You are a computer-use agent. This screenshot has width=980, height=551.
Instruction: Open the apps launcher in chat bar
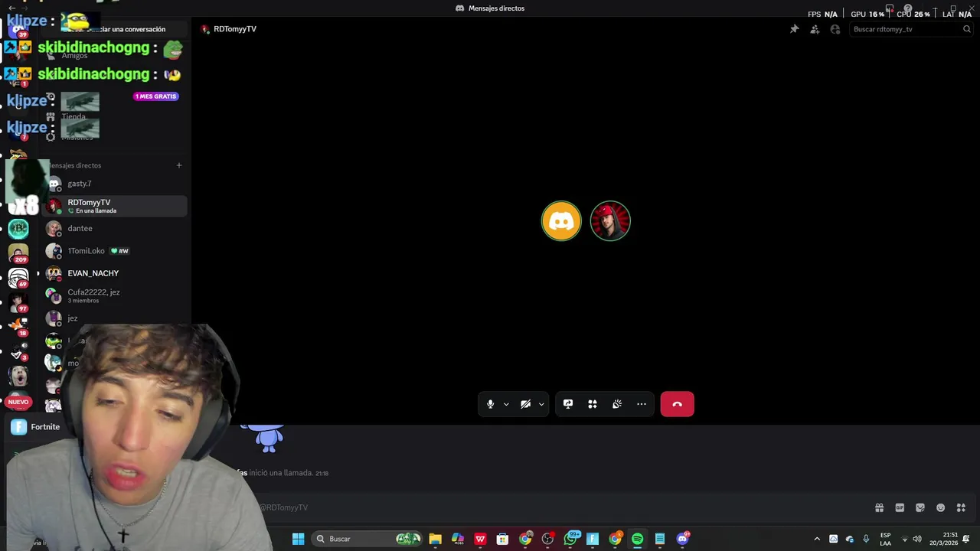pyautogui.click(x=962, y=507)
